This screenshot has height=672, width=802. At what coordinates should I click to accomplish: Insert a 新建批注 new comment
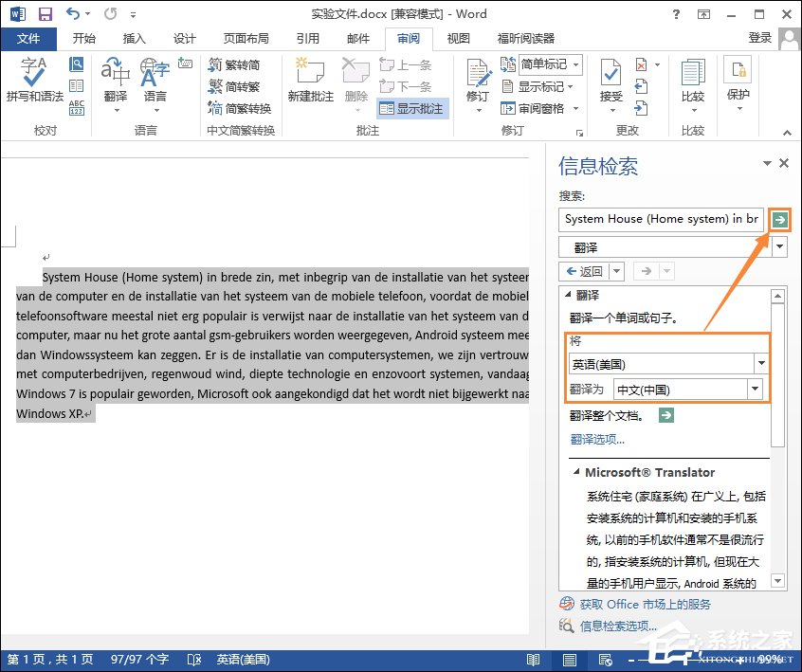(x=310, y=81)
